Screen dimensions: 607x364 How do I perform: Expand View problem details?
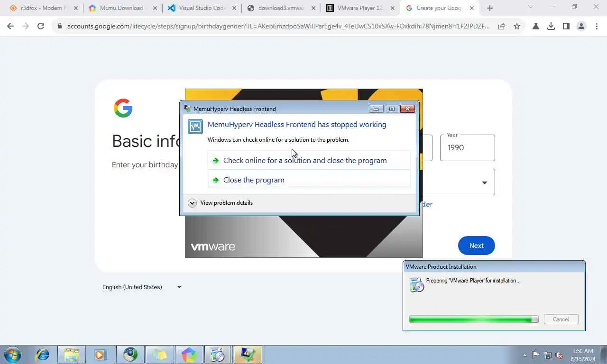[221, 203]
